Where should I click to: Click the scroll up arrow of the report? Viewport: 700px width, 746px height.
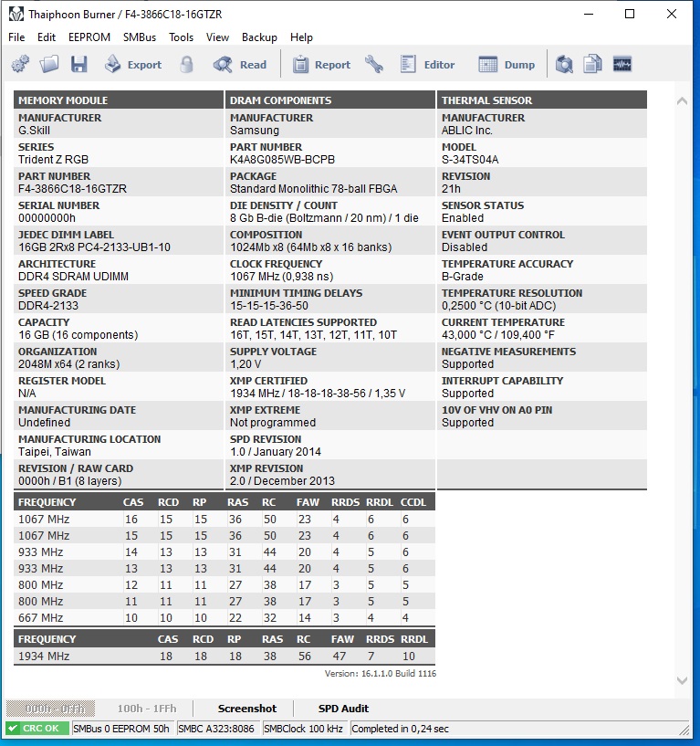682,100
